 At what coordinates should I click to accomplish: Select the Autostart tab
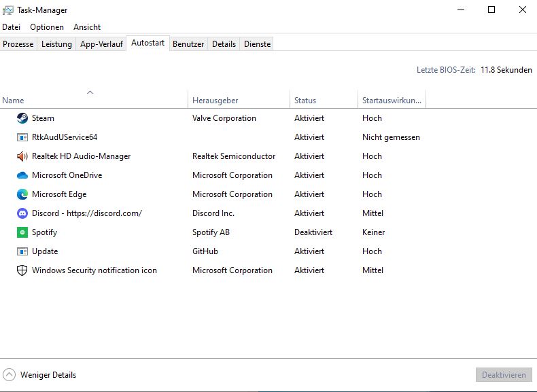[148, 43]
